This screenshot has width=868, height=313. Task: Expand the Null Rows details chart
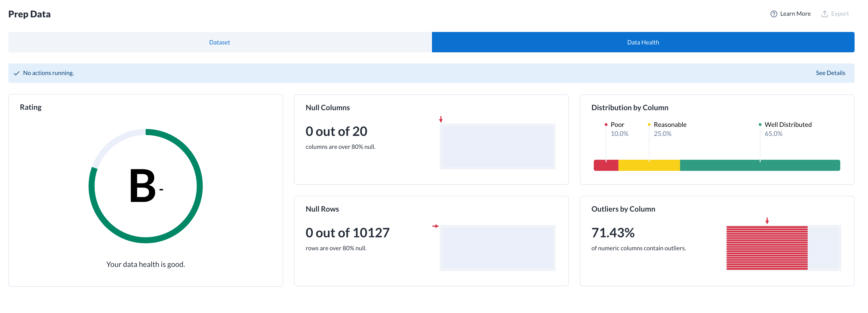[497, 248]
